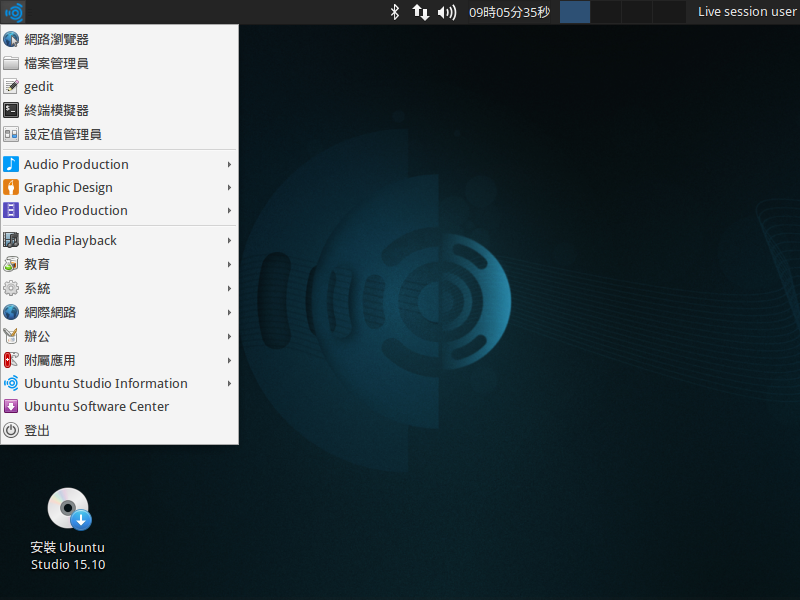This screenshot has width=800, height=600.
Task: Open the Bluetooth indicator in the panel
Action: point(394,12)
